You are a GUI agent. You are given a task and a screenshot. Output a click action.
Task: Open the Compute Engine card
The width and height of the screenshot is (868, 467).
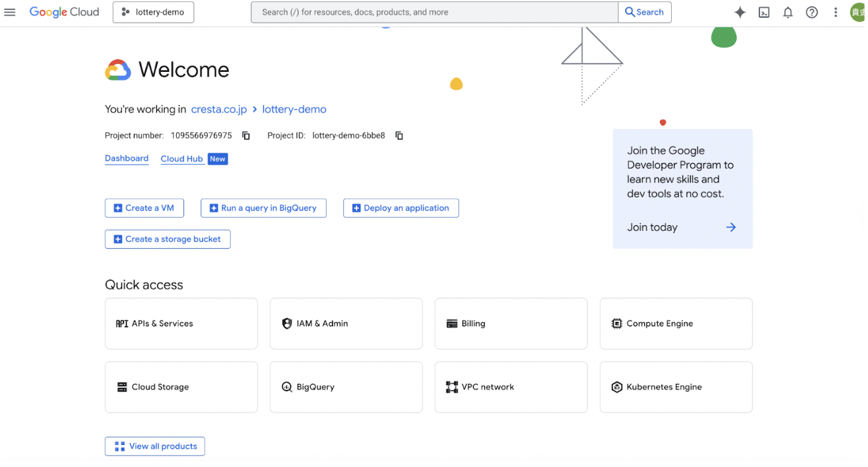676,324
